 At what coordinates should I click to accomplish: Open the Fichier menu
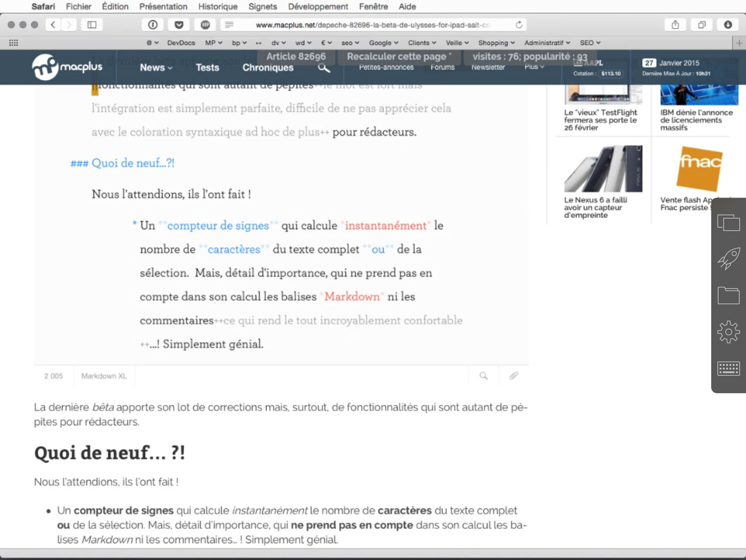[x=78, y=6]
